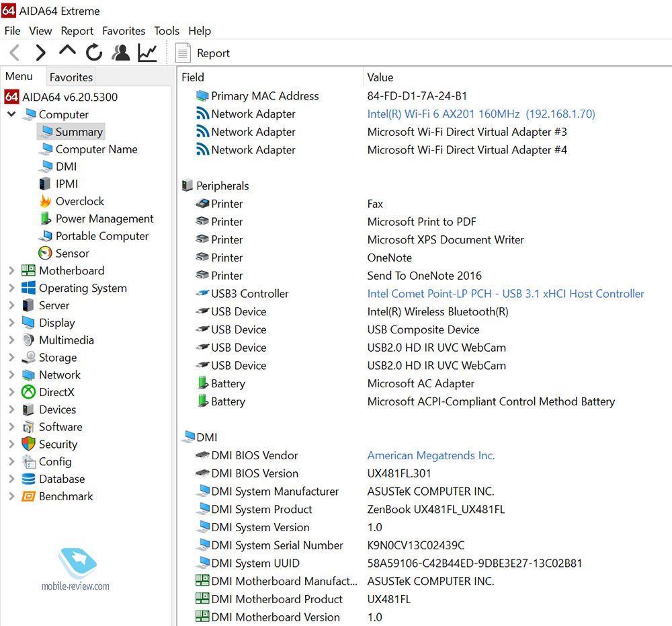The width and height of the screenshot is (672, 626).
Task: Click the Field column header
Action: click(192, 77)
